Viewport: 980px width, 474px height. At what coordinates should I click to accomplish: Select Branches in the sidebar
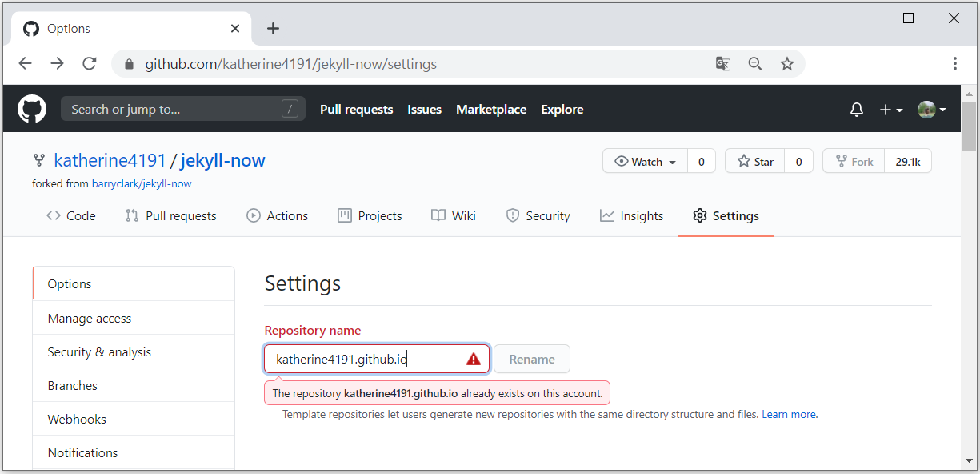pos(134,385)
